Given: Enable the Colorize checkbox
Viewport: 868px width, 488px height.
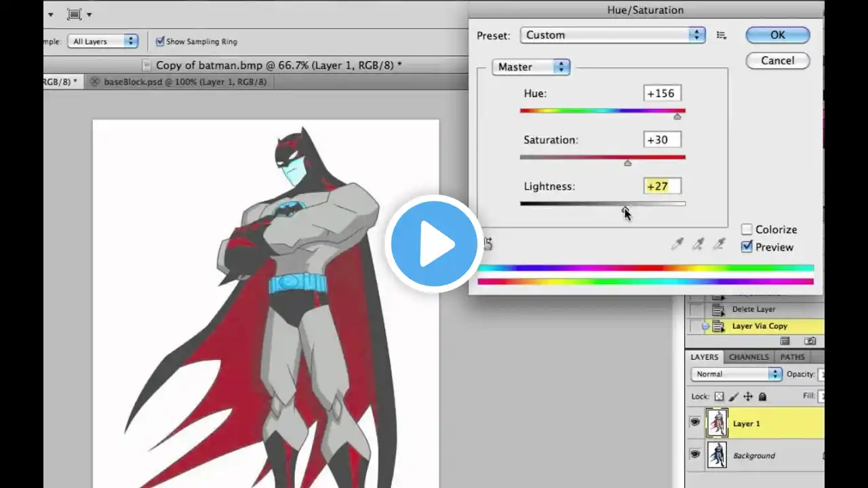Looking at the screenshot, I should (747, 230).
